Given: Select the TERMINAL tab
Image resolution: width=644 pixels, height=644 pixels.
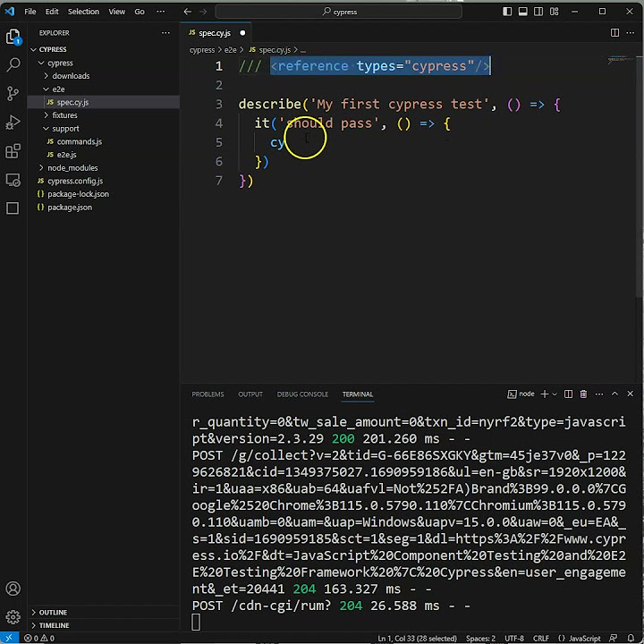Looking at the screenshot, I should [x=358, y=394].
